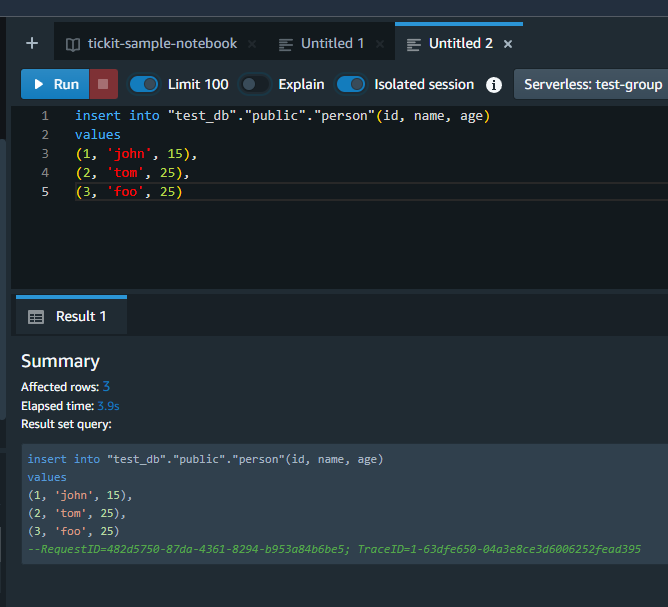This screenshot has width=668, height=607.
Task: Switch to the Untitled 1 tab
Action: (332, 44)
